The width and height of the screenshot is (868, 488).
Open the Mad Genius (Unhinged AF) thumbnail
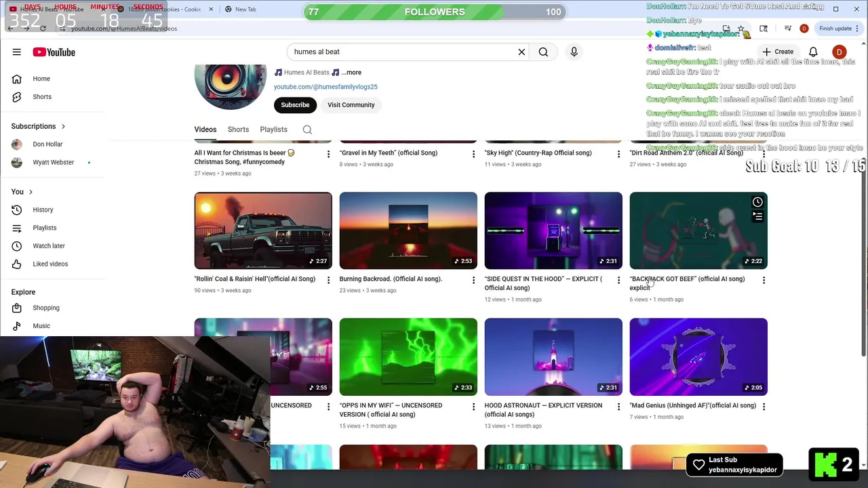[698, 357]
